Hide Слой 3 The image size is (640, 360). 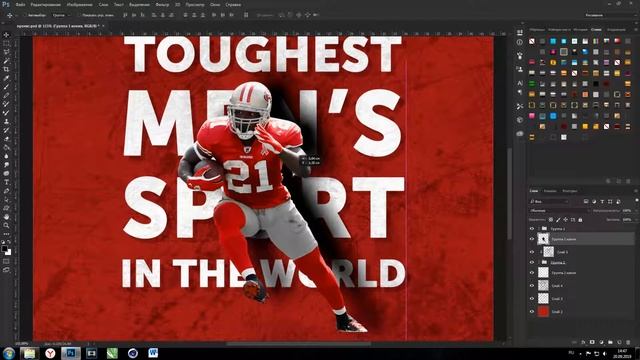[532, 298]
